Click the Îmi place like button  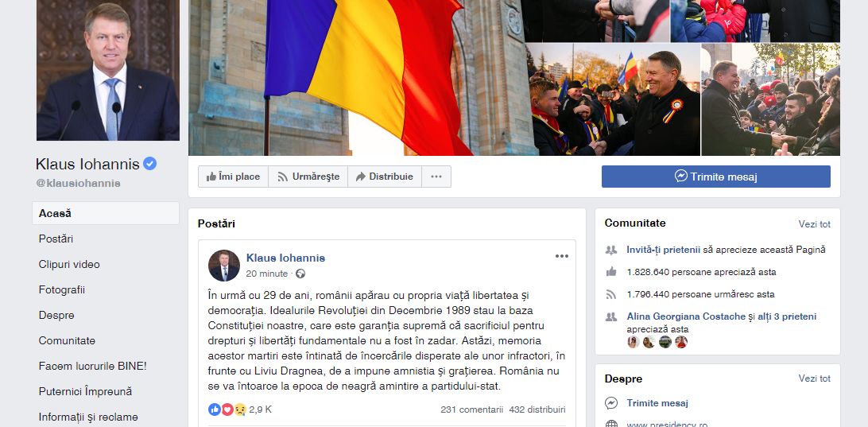(233, 177)
